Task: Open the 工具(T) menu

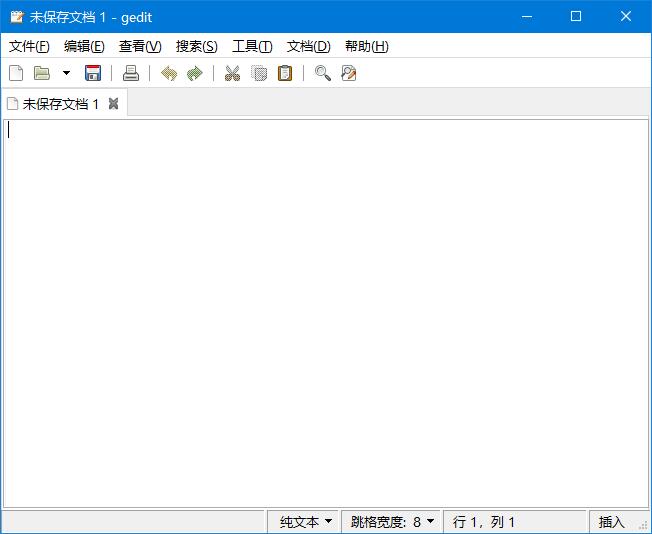Action: click(x=252, y=46)
